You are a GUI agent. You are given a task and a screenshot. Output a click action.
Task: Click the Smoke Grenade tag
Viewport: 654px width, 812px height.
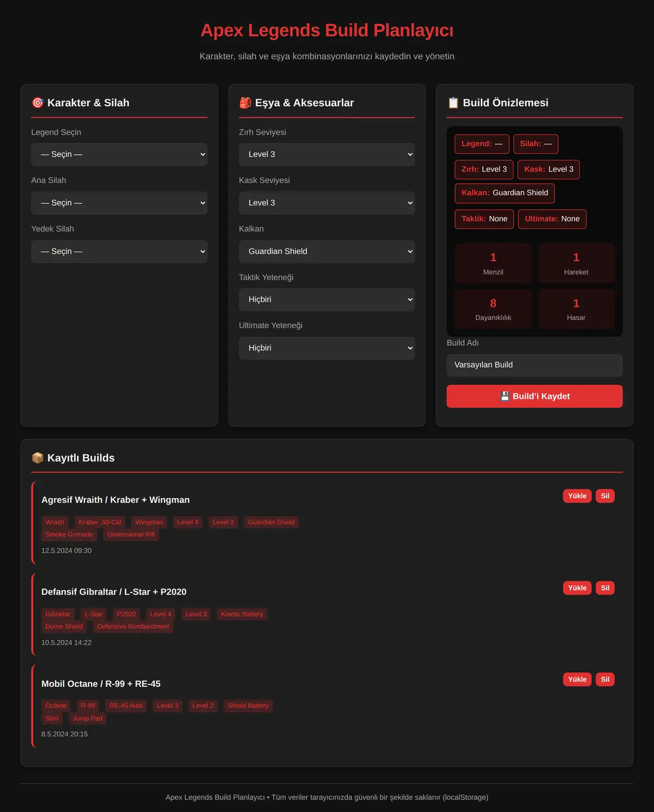pos(69,535)
